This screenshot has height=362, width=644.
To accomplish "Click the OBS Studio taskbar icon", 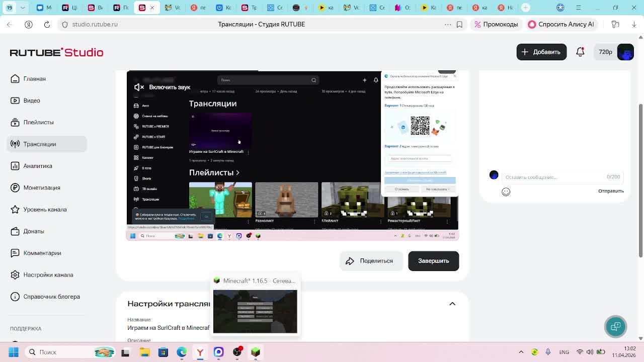I will tap(237, 352).
